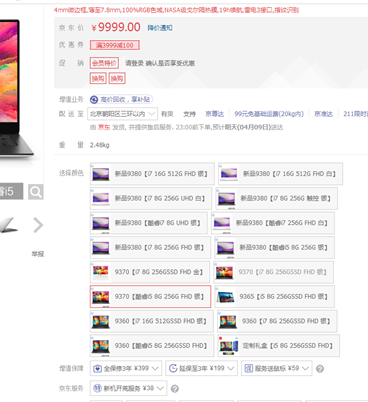Click the 高价回收 recycle icon badge
368x402 pixels.
pyautogui.click(x=94, y=99)
